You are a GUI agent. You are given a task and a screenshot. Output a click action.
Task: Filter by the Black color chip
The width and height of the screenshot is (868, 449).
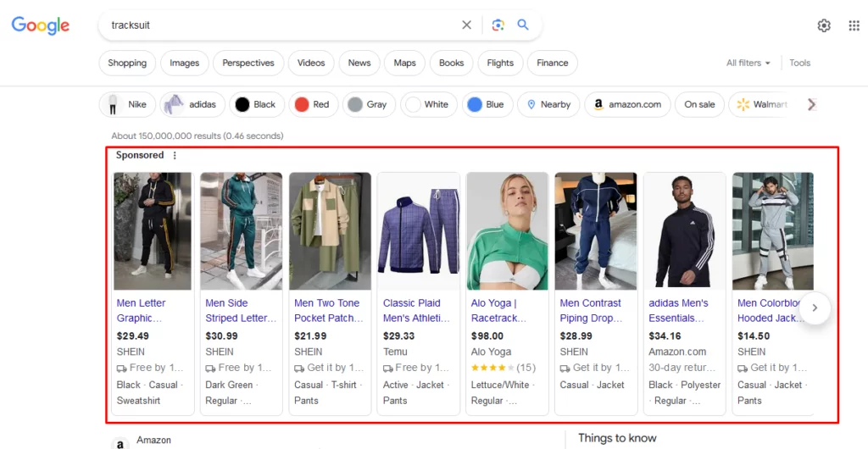257,104
